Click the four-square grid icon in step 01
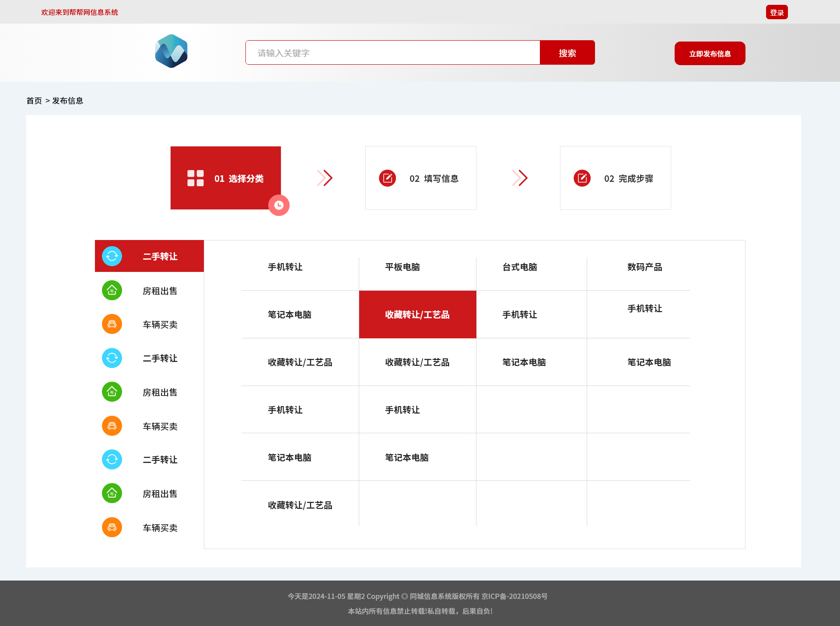 196,178
